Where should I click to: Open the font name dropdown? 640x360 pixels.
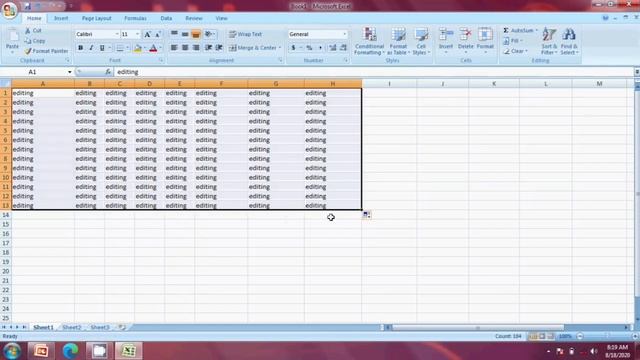pyautogui.click(x=117, y=34)
